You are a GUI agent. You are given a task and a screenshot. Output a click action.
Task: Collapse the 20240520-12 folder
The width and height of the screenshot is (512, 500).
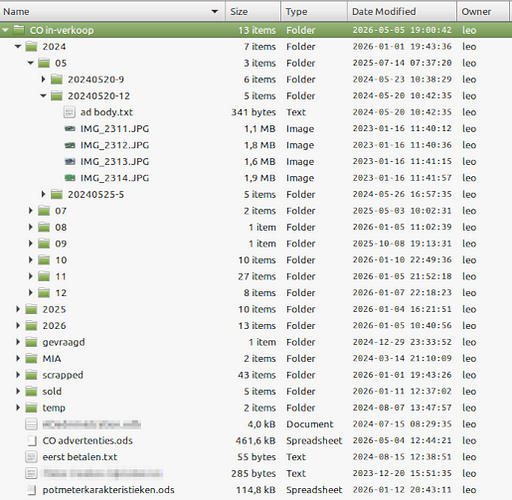(x=43, y=96)
